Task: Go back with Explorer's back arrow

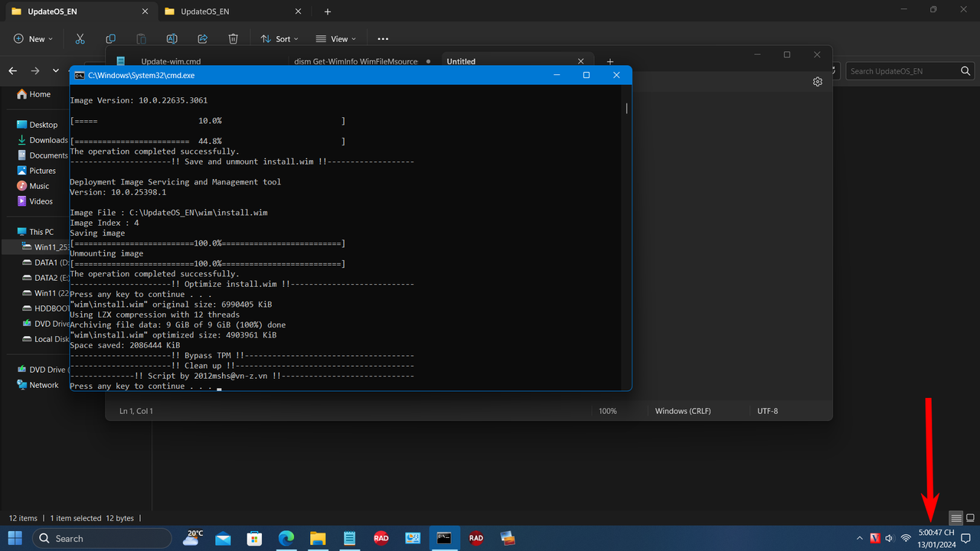Action: pos(13,70)
